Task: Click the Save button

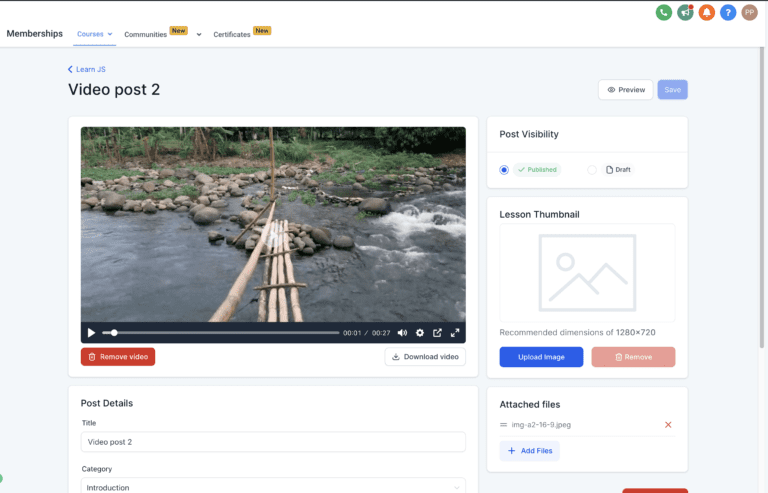Action: [x=672, y=90]
